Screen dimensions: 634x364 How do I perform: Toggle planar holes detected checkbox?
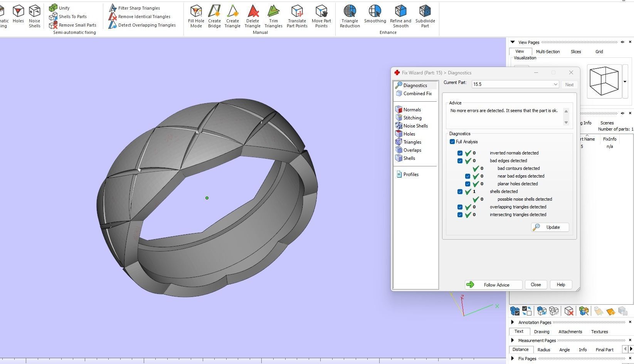[x=468, y=184]
